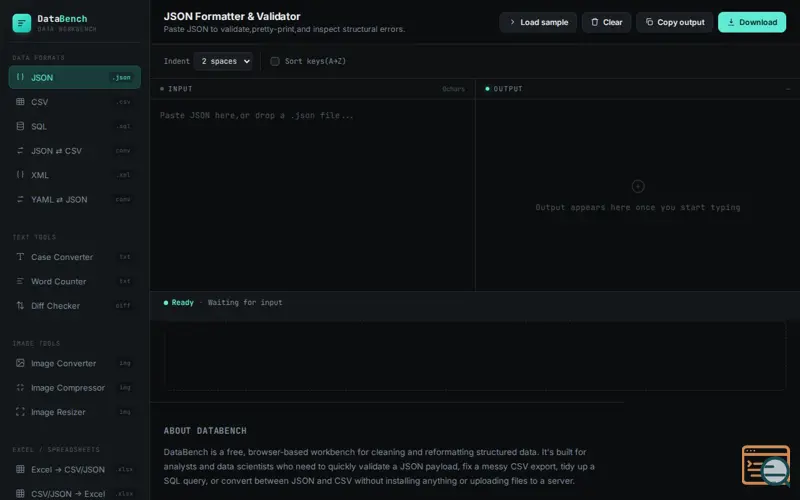
Task: Select the JSON braces icon in sidebar
Action: (x=20, y=77)
